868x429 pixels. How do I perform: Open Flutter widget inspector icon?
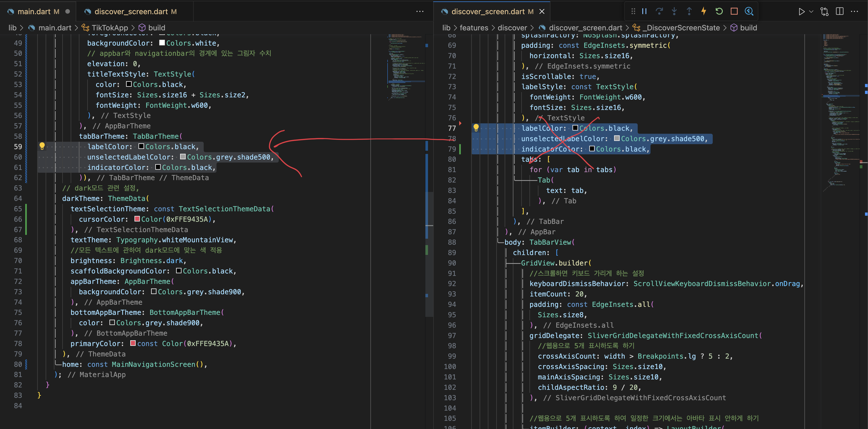749,11
